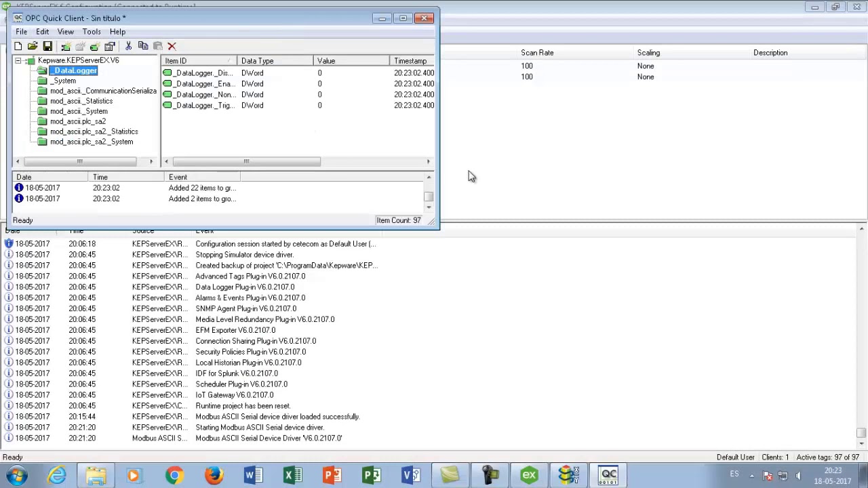Open the Edit menu
Image resolution: width=868 pixels, height=488 pixels.
tap(42, 32)
